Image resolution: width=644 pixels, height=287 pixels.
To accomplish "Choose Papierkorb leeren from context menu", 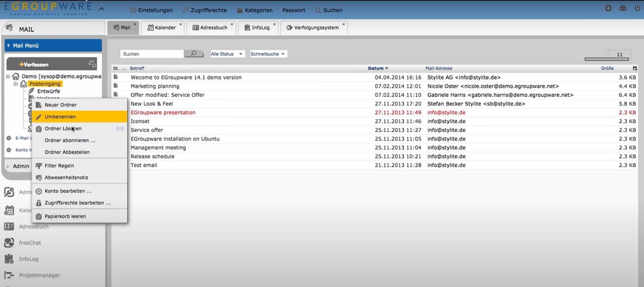I will click(x=80, y=216).
